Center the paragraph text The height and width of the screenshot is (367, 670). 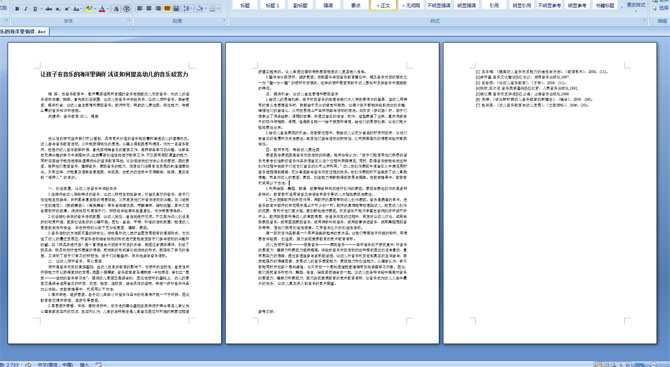tap(149, 8)
